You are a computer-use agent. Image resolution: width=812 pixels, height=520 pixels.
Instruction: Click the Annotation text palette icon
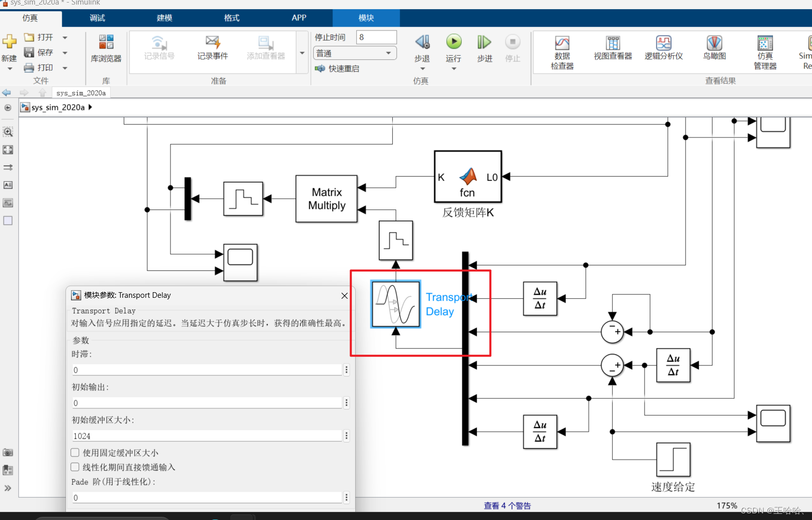[8, 185]
